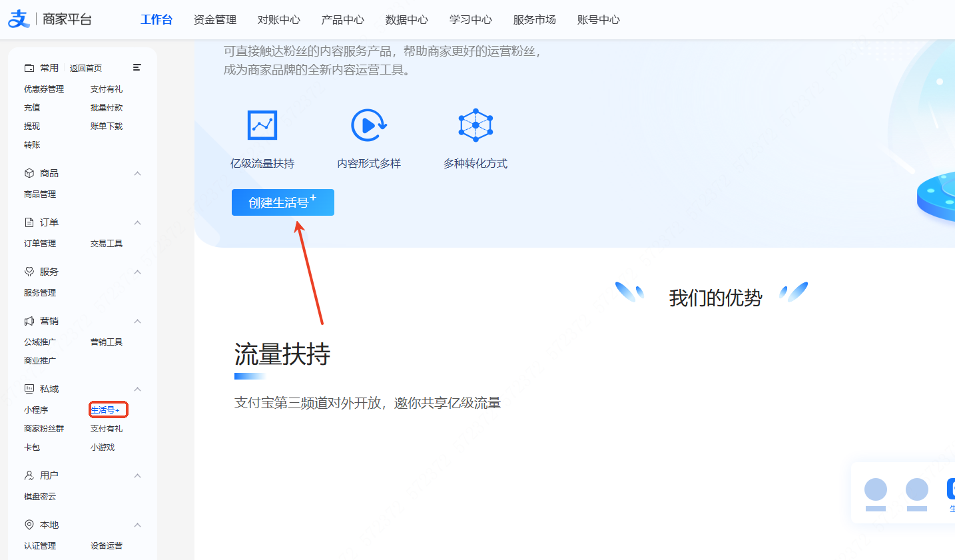Image resolution: width=955 pixels, height=560 pixels.
Task: Open the highlighted 生活号+ link
Action: [x=108, y=410]
